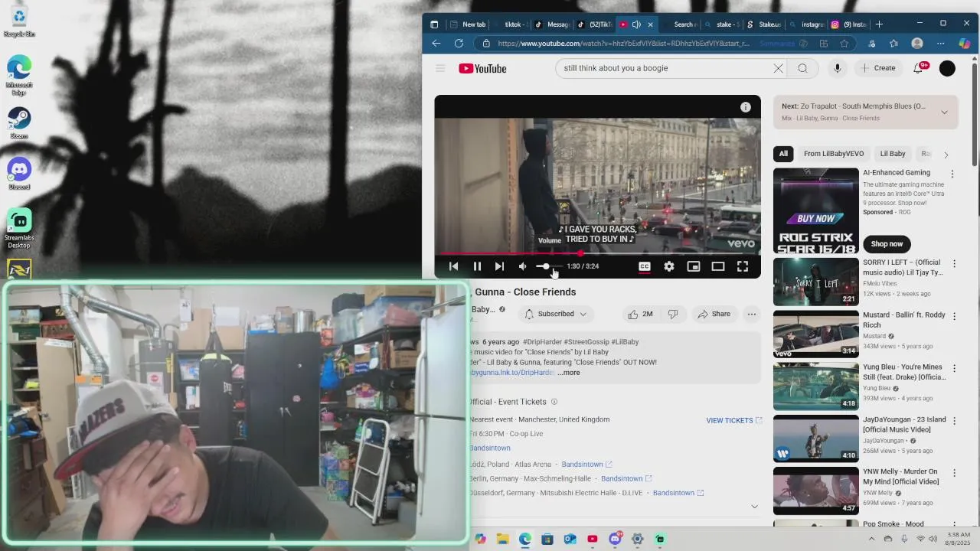Screen dimensions: 980x551
Task: Dislike the Close Friends video
Action: click(673, 314)
